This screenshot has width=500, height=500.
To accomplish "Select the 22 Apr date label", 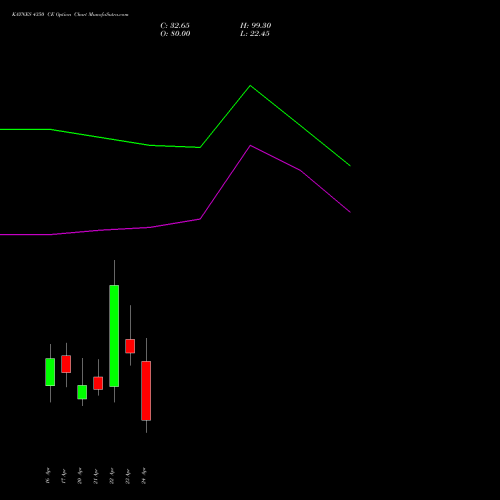I will click(112, 476).
